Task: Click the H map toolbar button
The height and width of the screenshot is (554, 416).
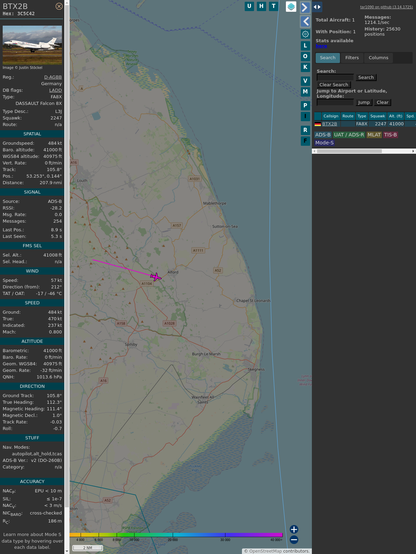Action: point(261,6)
